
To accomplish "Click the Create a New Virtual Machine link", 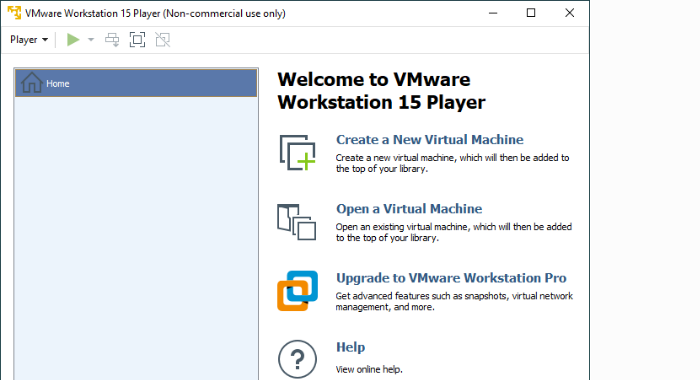I will click(429, 140).
